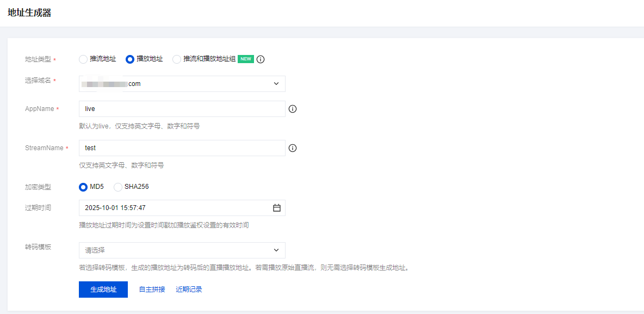Select the 推流地址 radio button

(83, 59)
